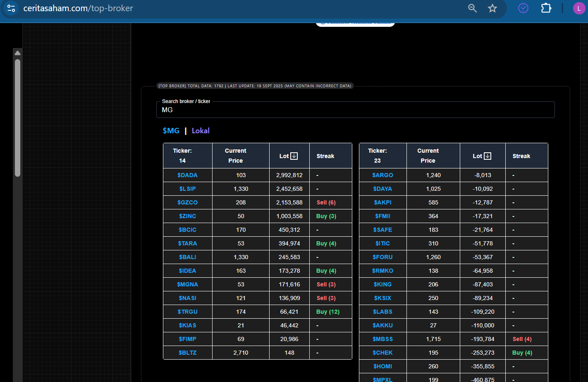Open the $ARGO ticker in right table
Viewport: 588px width, 382px height.
pos(382,175)
